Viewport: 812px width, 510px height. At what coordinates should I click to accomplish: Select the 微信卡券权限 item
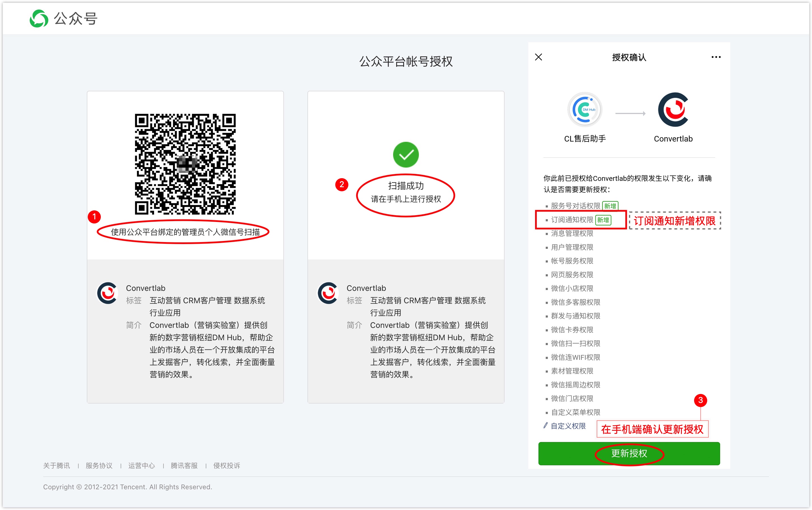coord(572,330)
